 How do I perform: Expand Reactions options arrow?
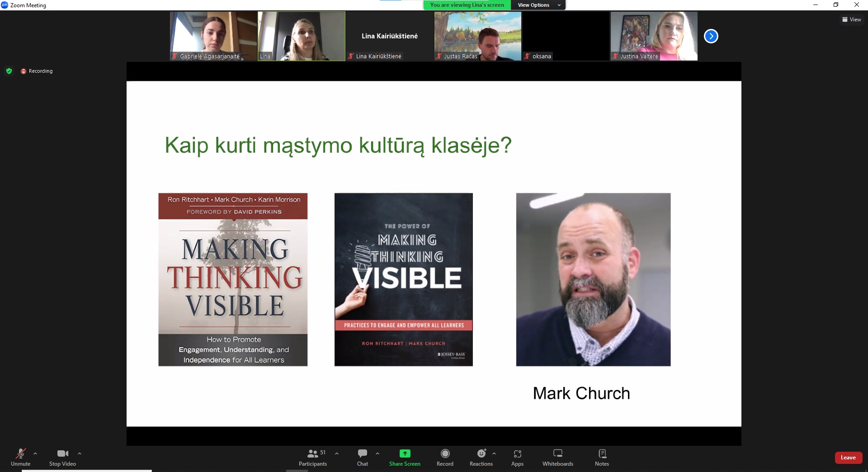pos(494,453)
